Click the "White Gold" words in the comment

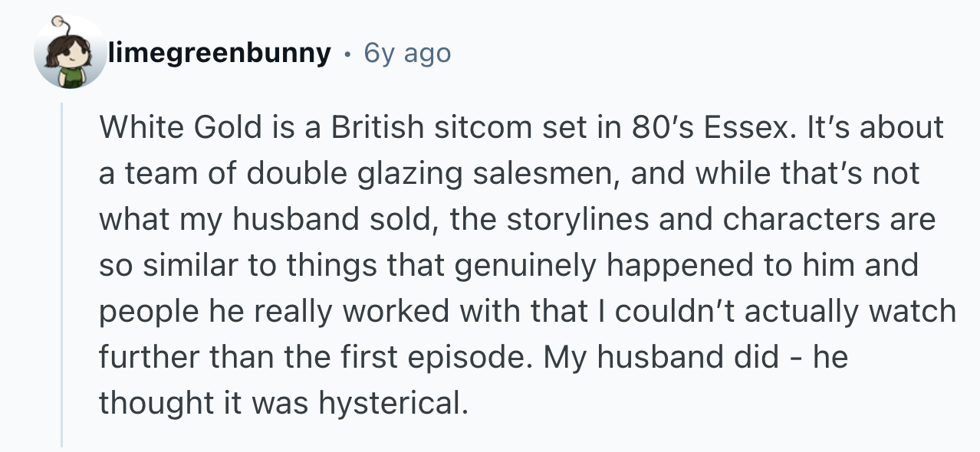coord(180,127)
